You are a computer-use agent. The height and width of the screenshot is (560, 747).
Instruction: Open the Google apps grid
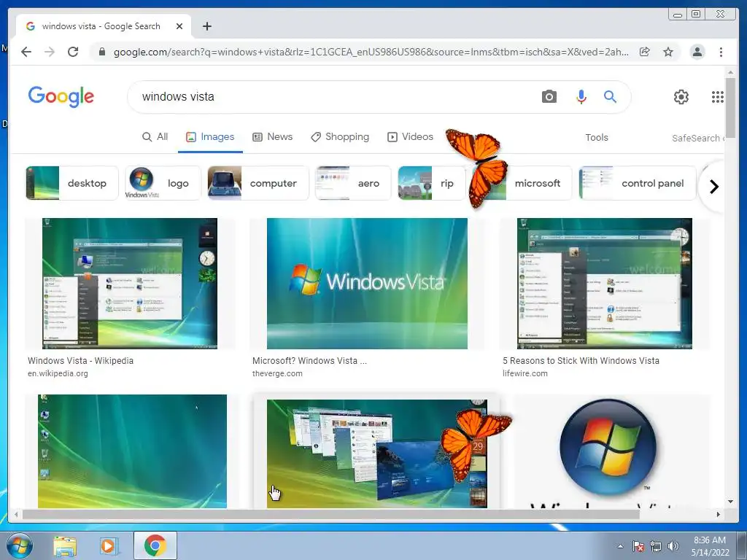[x=718, y=97]
